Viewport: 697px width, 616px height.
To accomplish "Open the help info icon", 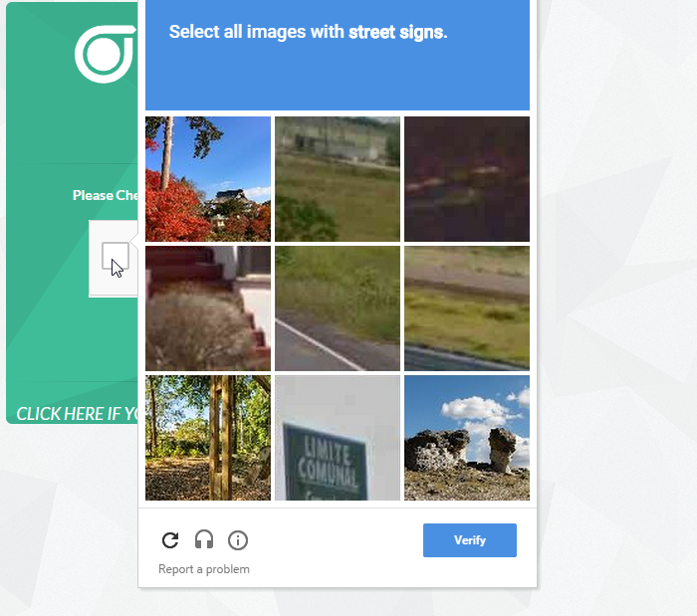I will click(x=238, y=540).
